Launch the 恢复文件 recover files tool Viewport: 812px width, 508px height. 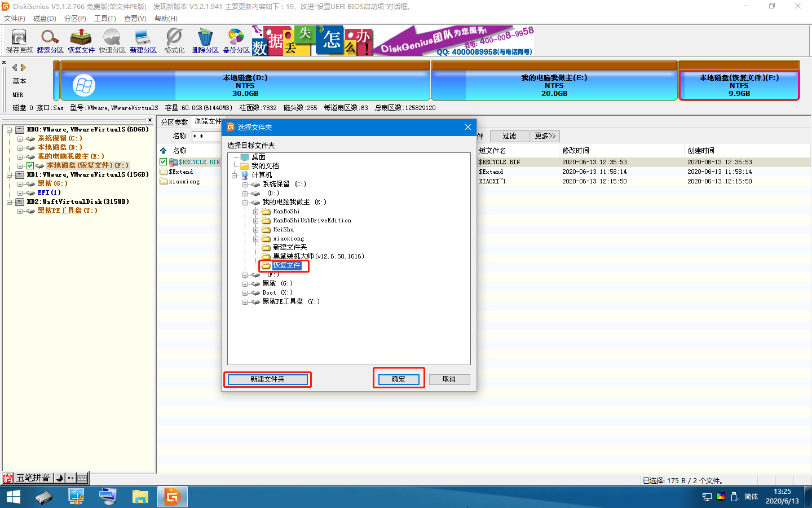tap(81, 41)
